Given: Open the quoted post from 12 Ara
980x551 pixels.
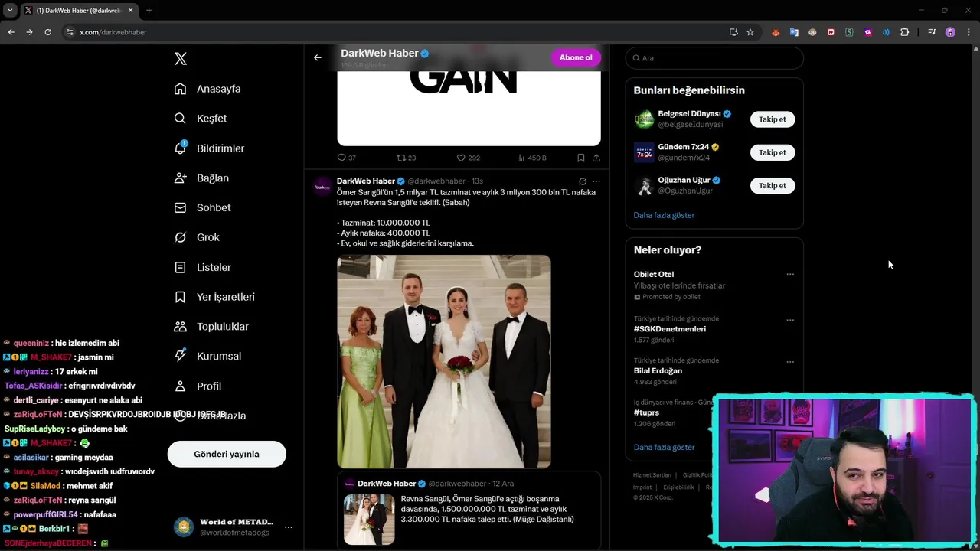Looking at the screenshot, I should coord(469,510).
